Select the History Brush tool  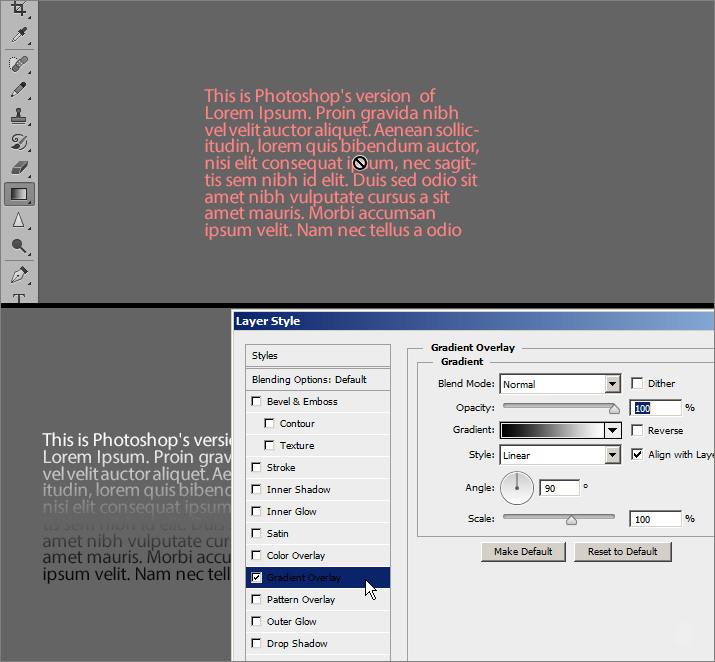tap(19, 142)
